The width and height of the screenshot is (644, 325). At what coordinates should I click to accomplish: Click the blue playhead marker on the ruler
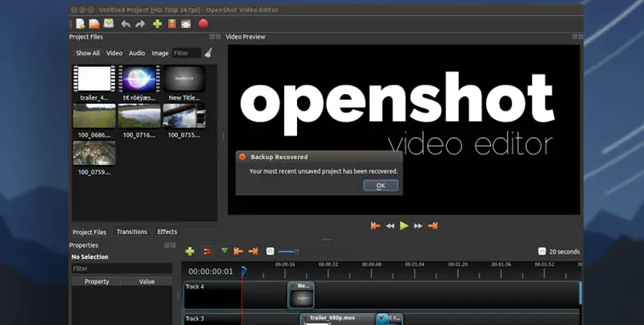(x=243, y=271)
